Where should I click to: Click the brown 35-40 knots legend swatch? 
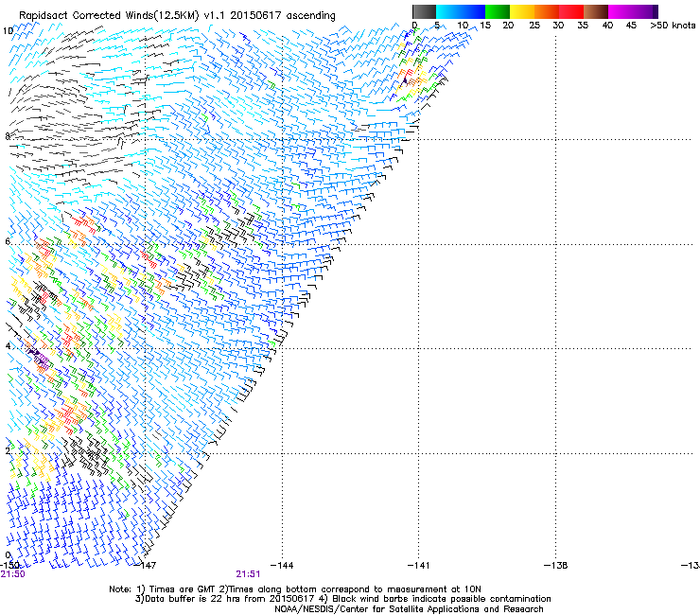[x=596, y=11]
